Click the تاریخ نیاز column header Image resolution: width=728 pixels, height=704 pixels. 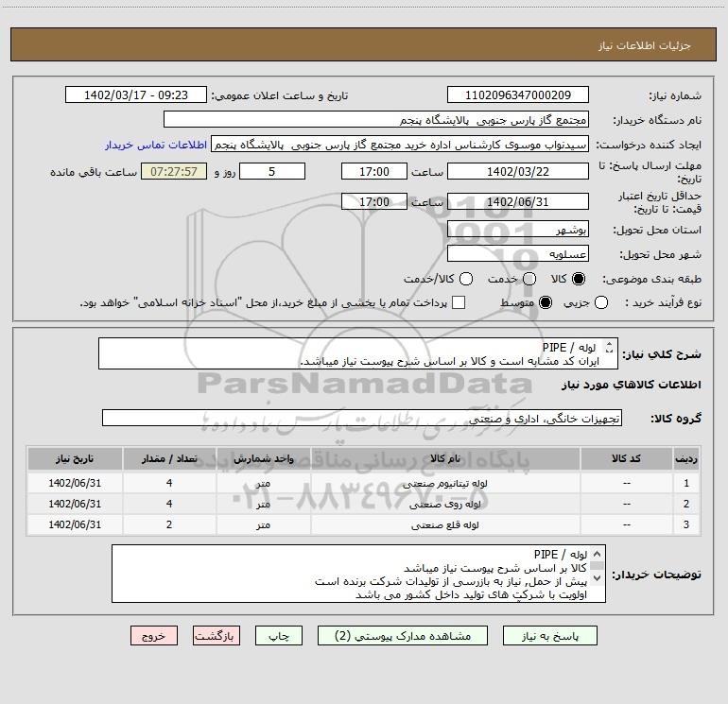[x=75, y=458]
